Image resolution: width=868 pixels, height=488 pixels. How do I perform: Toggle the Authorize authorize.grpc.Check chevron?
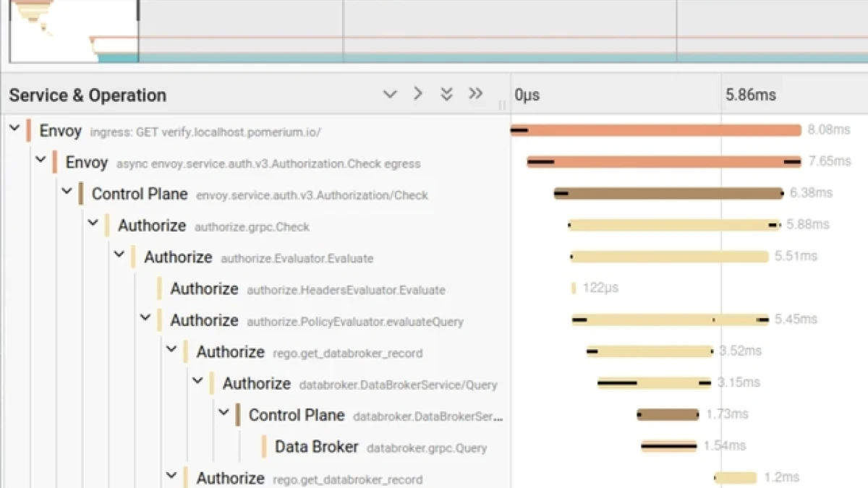click(x=93, y=223)
